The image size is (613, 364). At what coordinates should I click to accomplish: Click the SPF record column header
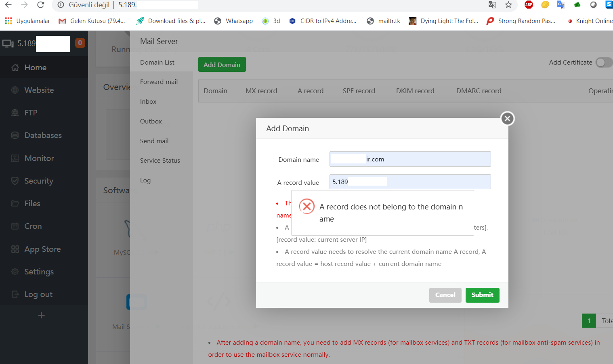359,91
